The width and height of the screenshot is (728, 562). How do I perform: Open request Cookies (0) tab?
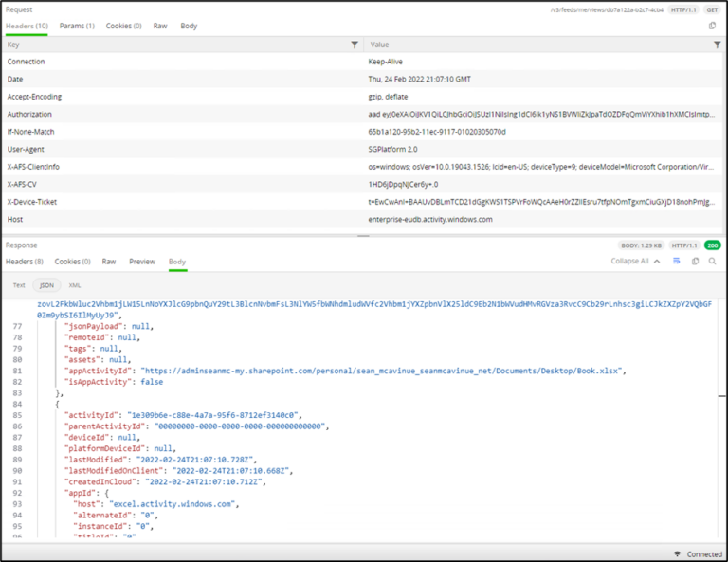(123, 26)
